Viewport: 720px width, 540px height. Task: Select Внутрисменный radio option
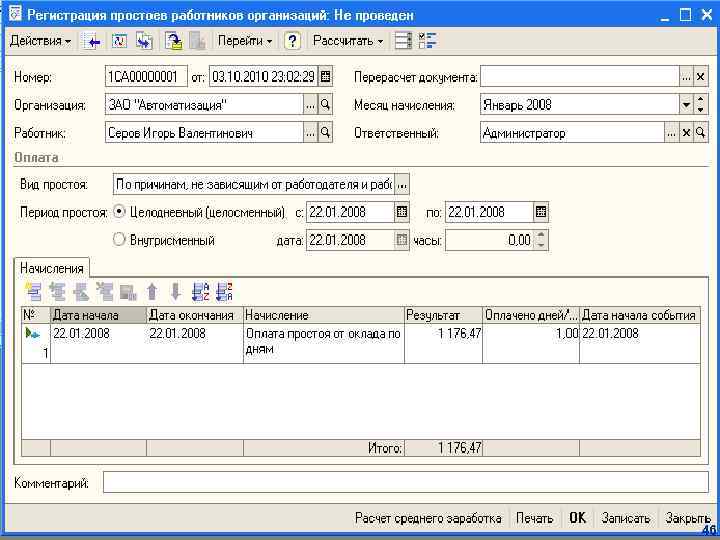[119, 240]
